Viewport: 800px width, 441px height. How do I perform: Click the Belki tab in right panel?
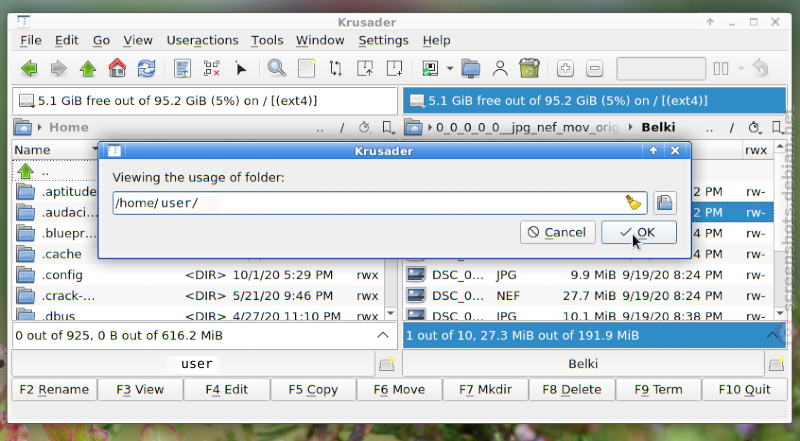[x=583, y=364]
